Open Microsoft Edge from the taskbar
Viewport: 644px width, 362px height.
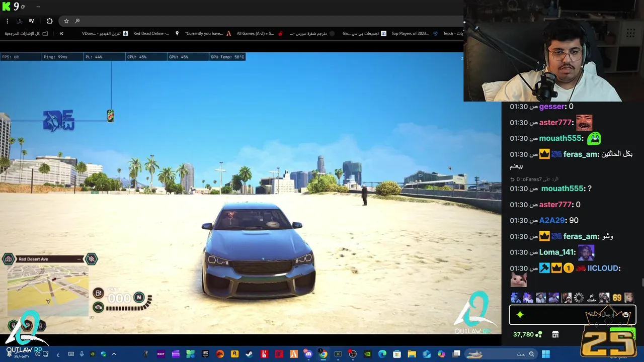tap(382, 354)
